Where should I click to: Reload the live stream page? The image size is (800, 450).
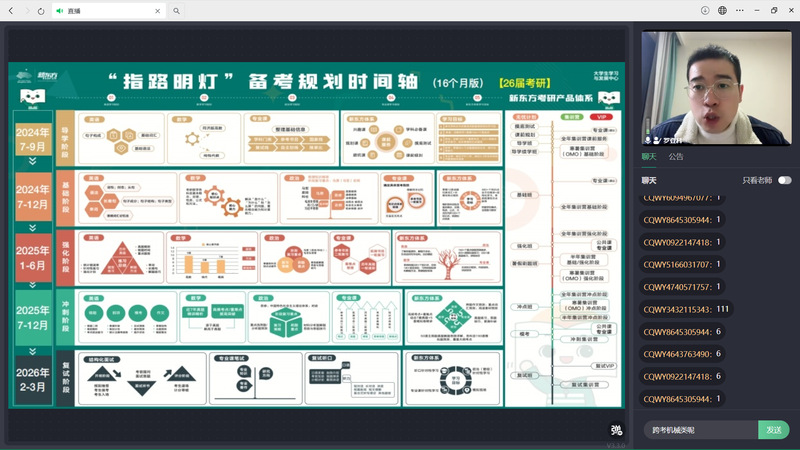[x=40, y=10]
